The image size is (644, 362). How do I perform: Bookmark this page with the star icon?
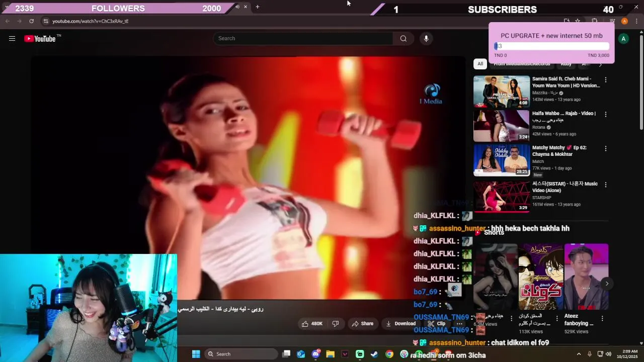click(x=578, y=21)
